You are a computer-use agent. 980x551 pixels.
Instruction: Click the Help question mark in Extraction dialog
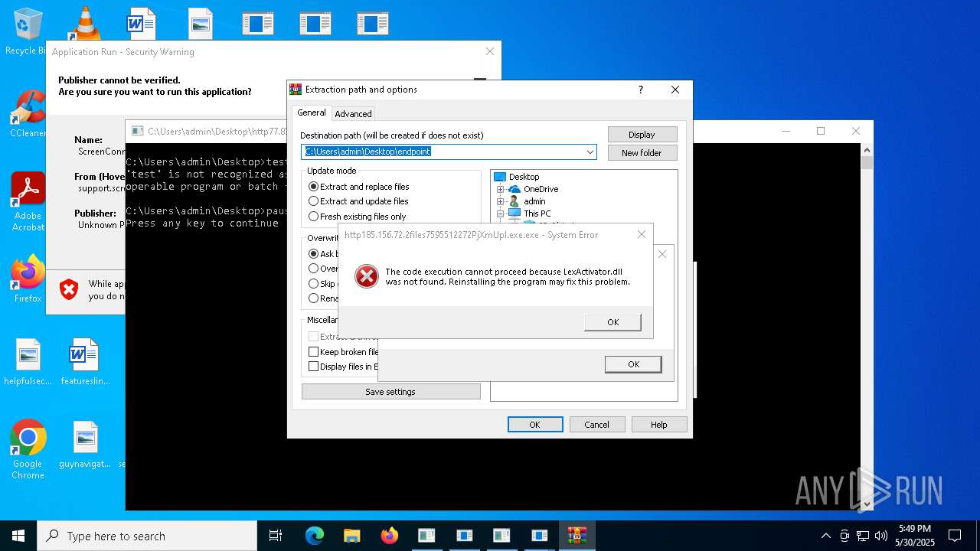(x=641, y=90)
